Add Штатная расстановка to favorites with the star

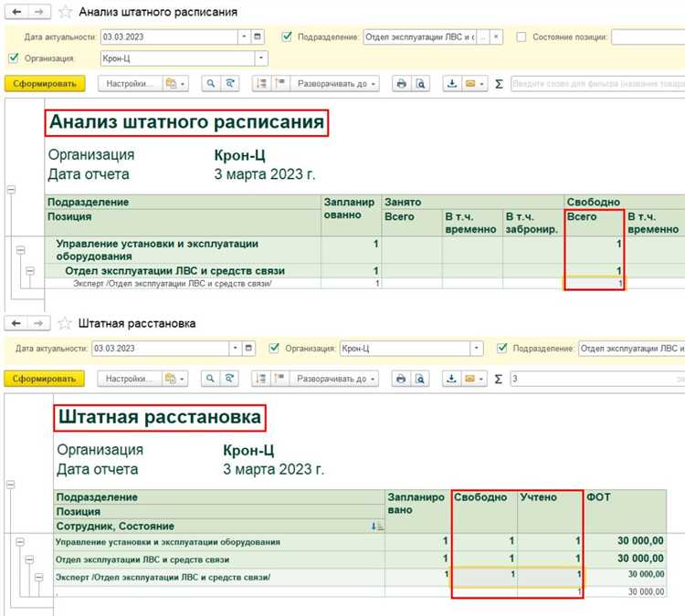(65, 323)
